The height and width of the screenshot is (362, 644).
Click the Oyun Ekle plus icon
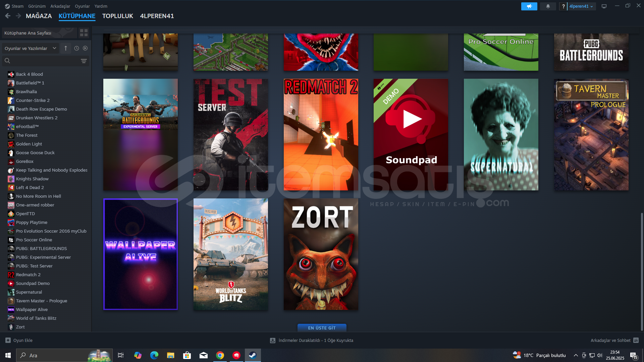tap(8, 340)
